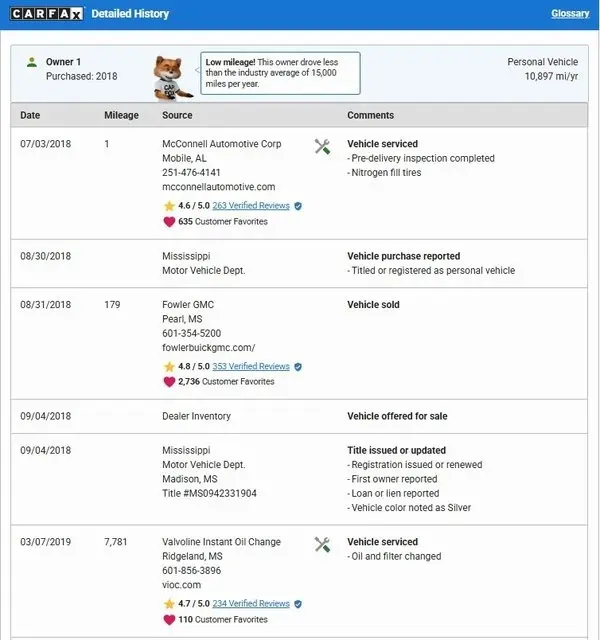
Task: Open McConnell's 263 Verified Reviews link
Action: 251,206
